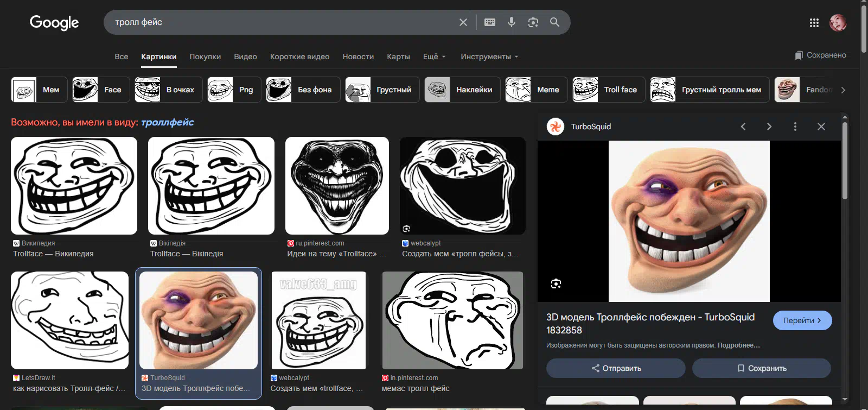
Task: Click как нарисовать Тролл-фейс title
Action: pyautogui.click(x=69, y=388)
